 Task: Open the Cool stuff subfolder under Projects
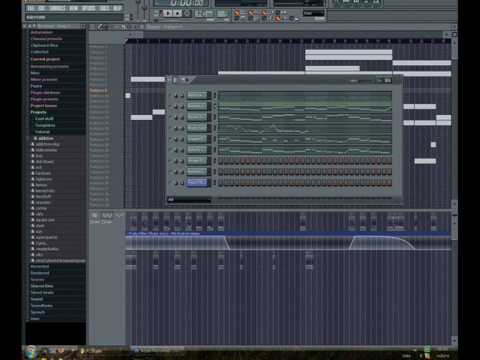(x=44, y=119)
